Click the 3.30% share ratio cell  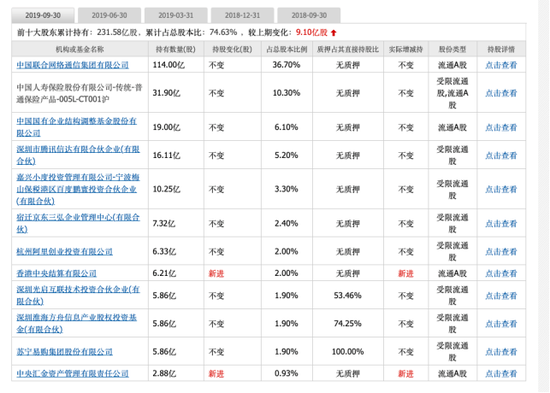pos(286,189)
